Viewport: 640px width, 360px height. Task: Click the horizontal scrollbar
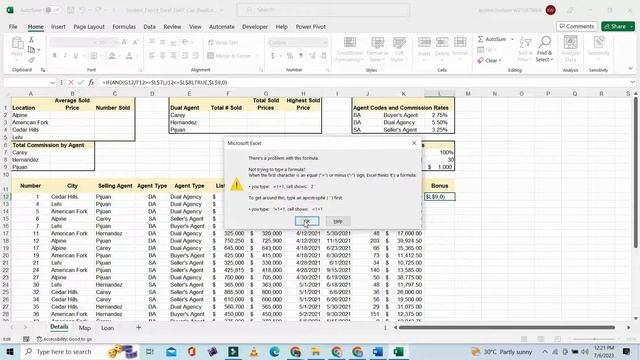point(506,327)
